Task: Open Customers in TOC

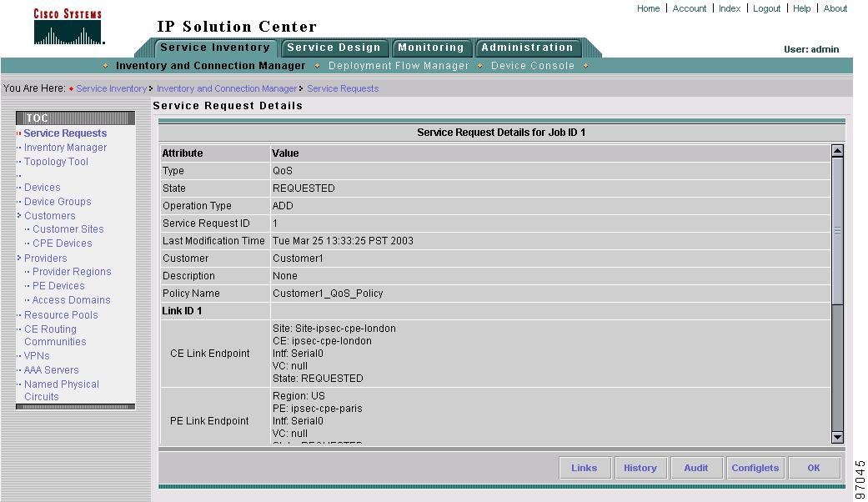Action: point(50,216)
